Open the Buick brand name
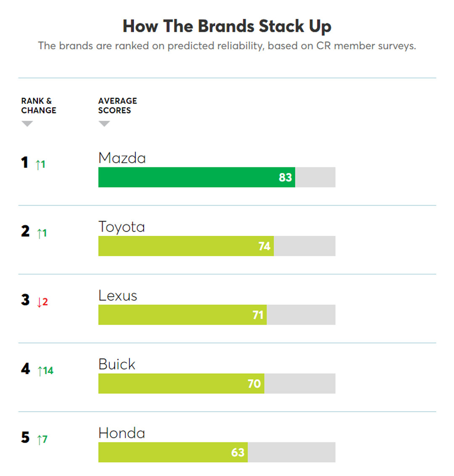Viewport: 454px width, 476px height. click(117, 364)
